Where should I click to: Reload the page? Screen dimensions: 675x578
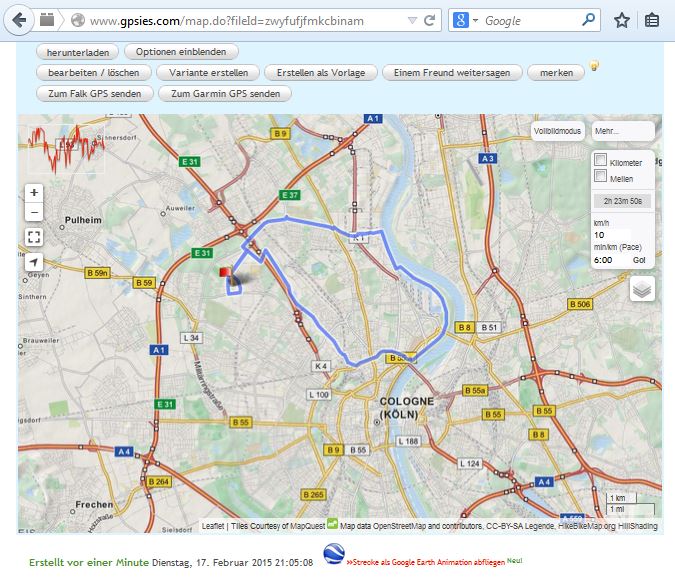[x=430, y=20]
